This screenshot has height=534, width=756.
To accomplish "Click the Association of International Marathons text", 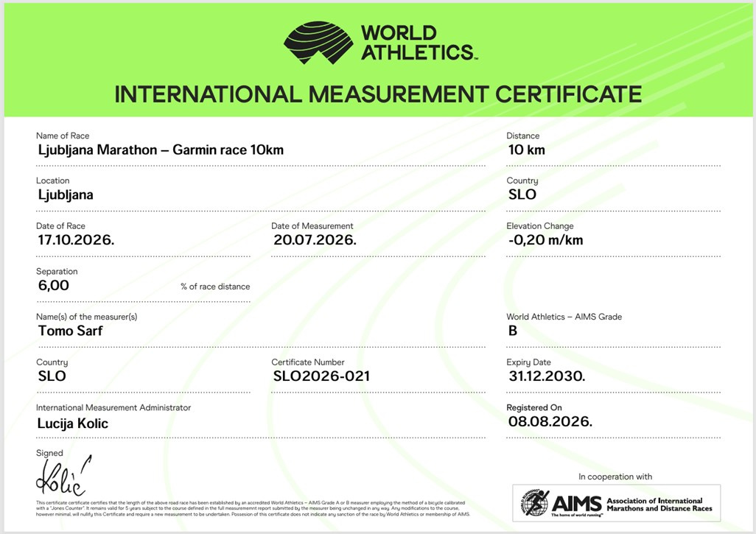I will coord(659,505).
